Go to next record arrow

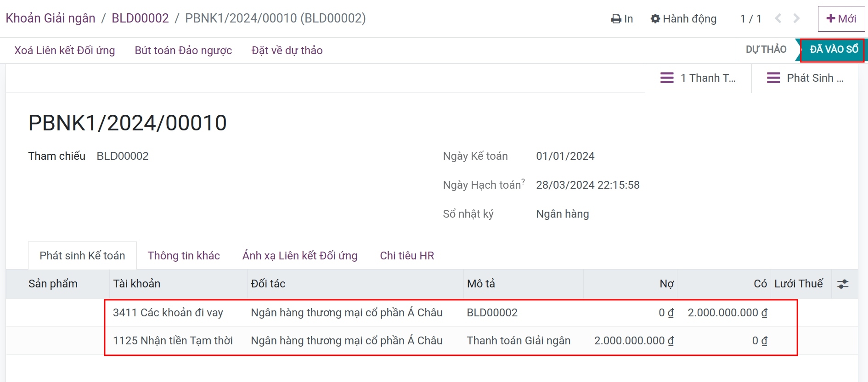pyautogui.click(x=796, y=18)
